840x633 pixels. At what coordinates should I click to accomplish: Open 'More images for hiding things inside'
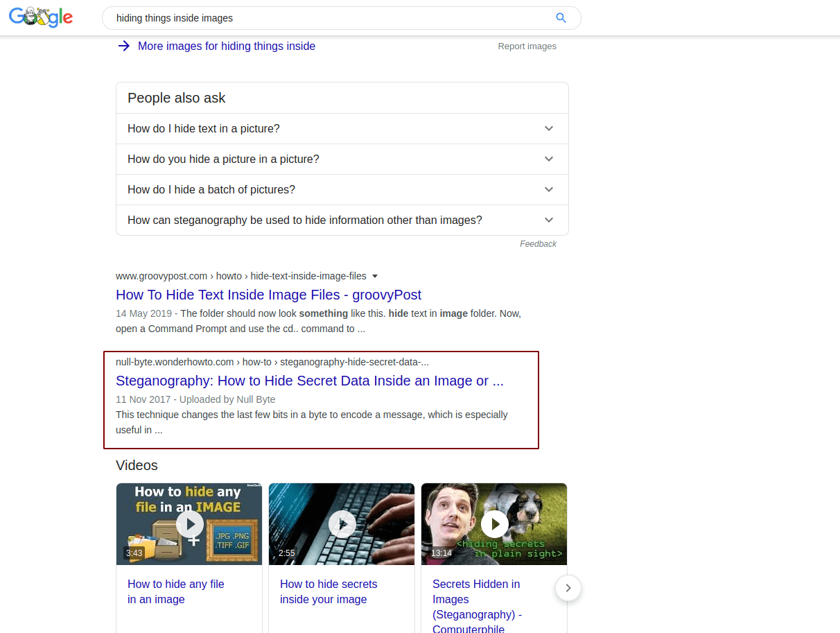[x=226, y=46]
